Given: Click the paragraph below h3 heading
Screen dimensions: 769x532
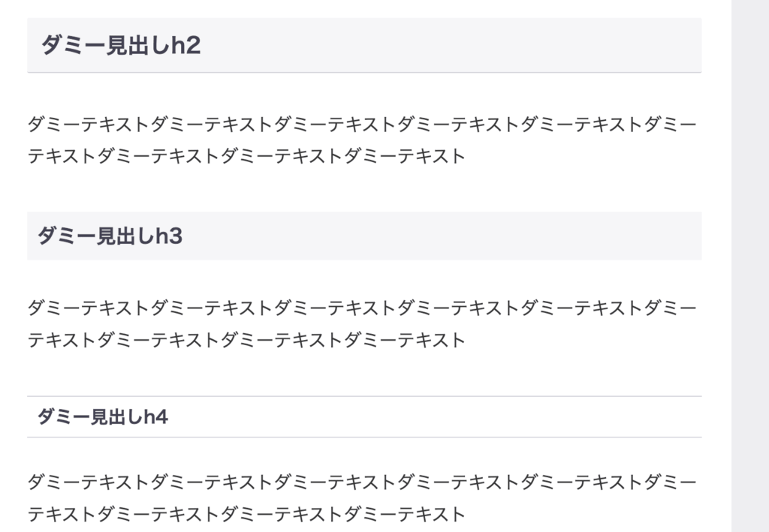Looking at the screenshot, I should click(x=362, y=324).
